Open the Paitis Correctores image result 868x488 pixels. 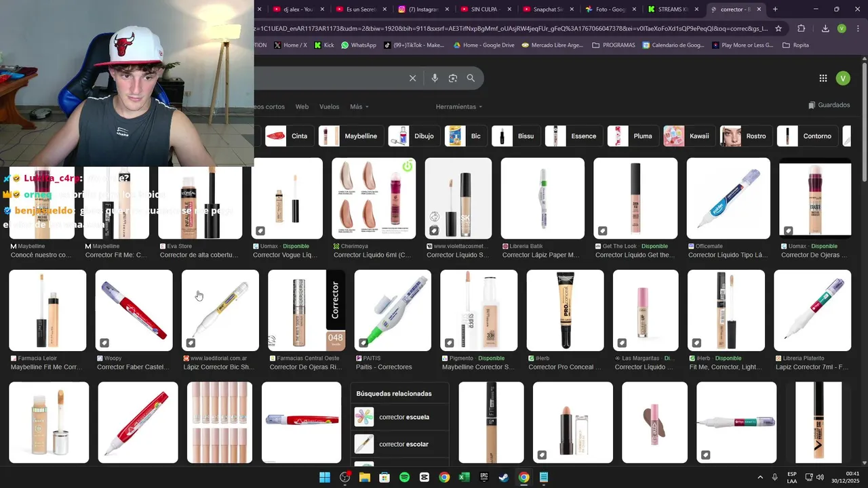click(393, 310)
